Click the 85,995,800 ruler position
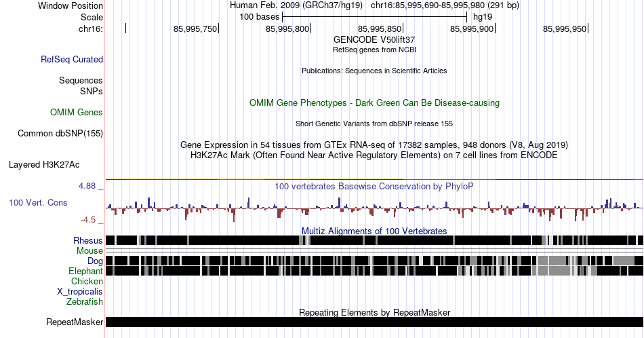This screenshot has height=338, width=644. pyautogui.click(x=287, y=29)
